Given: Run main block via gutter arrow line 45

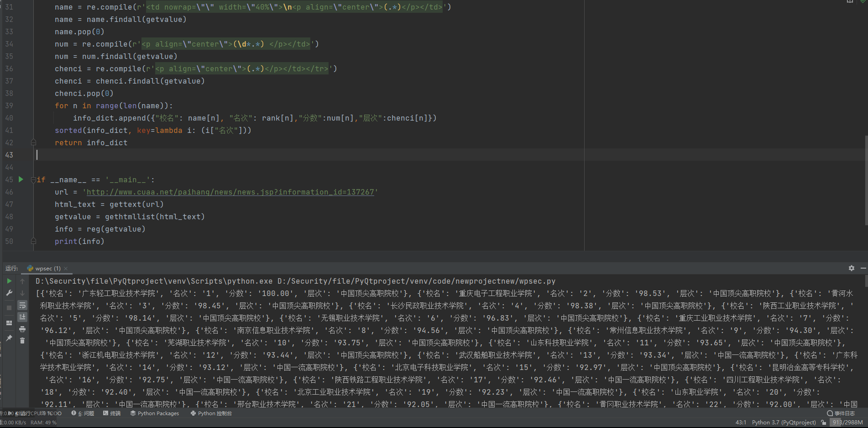Looking at the screenshot, I should [21, 180].
